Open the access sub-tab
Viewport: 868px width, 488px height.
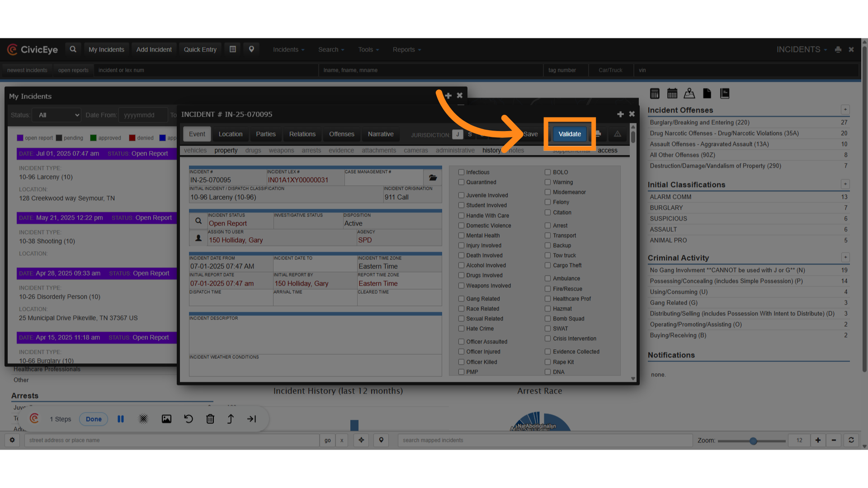pyautogui.click(x=607, y=150)
